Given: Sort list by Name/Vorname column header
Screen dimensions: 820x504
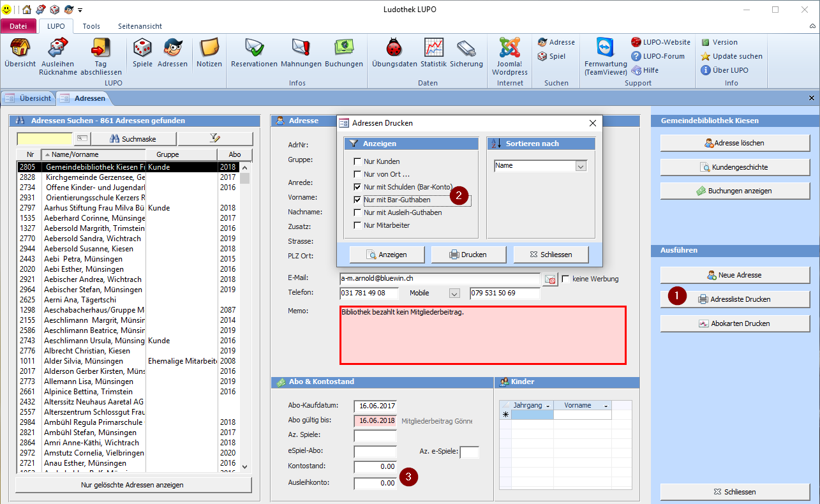Looking at the screenshot, I should click(94, 154).
